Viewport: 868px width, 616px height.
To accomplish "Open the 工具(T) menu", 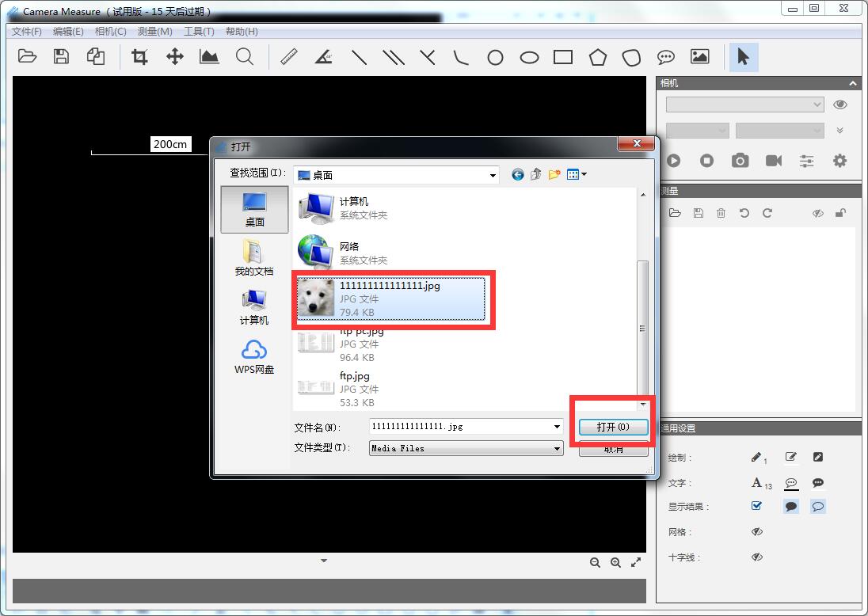I will (x=200, y=32).
